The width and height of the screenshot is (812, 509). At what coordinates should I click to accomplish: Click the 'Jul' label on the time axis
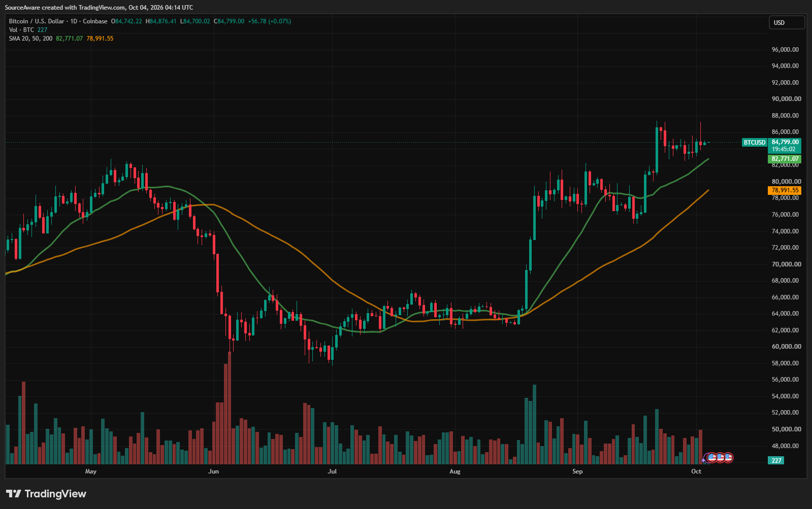(x=332, y=471)
